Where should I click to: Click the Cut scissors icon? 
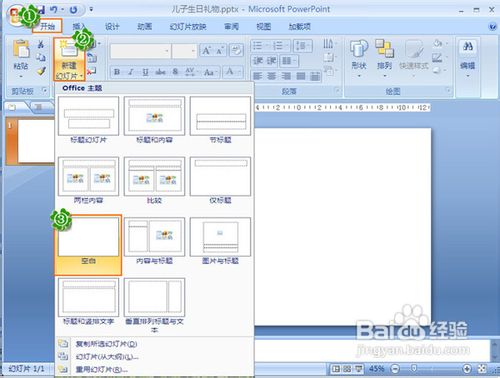coord(41,44)
